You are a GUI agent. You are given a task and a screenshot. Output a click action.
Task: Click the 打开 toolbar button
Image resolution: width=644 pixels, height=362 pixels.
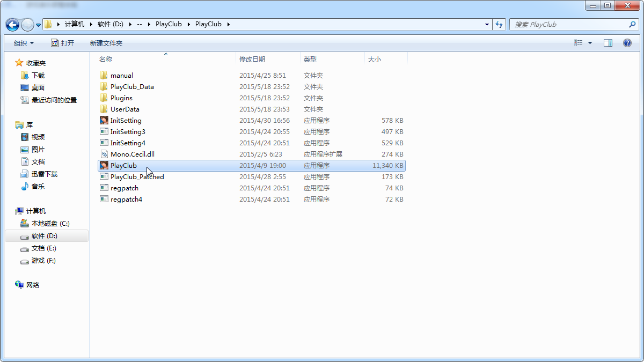tap(62, 43)
